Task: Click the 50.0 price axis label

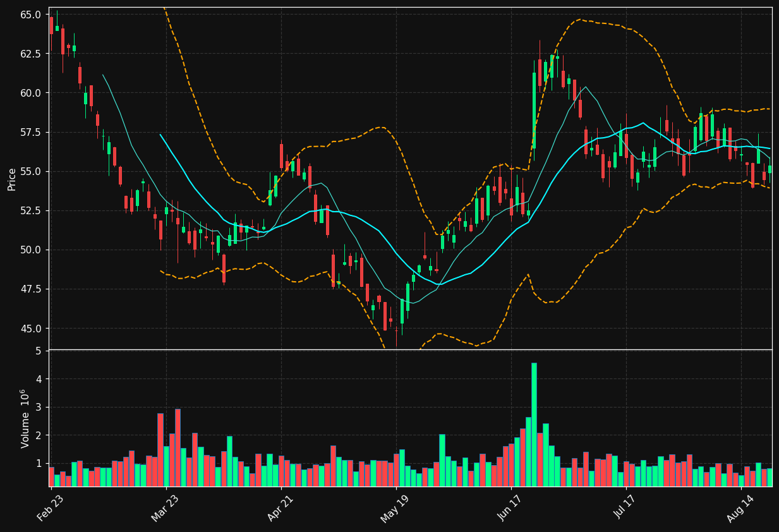Action: (30, 250)
